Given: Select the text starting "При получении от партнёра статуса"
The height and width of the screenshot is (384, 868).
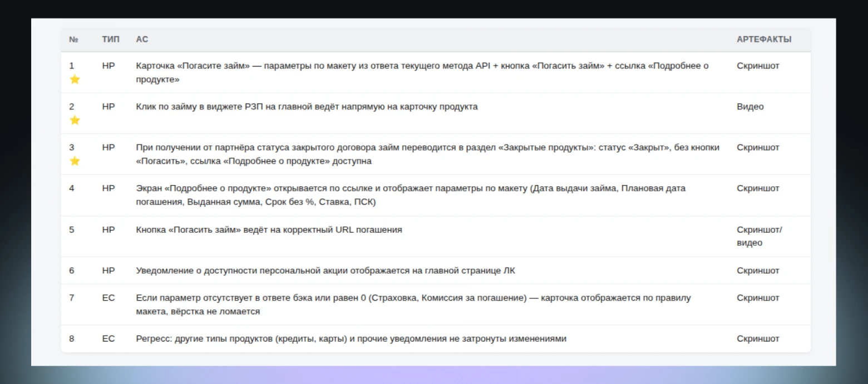Looking at the screenshot, I should point(428,154).
